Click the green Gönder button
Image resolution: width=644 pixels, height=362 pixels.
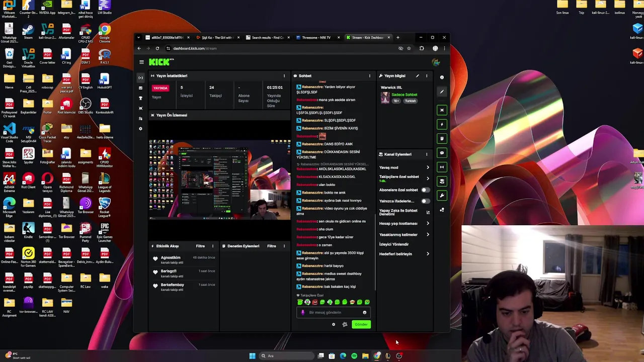coord(361,324)
